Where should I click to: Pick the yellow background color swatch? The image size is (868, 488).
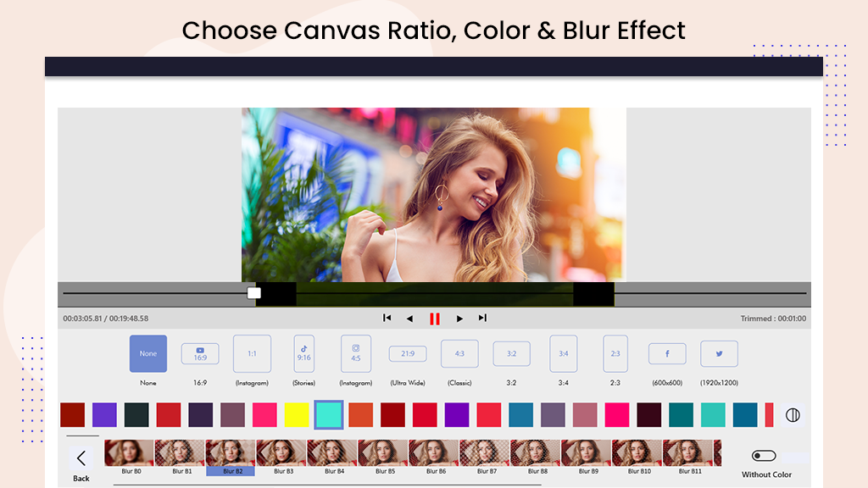(x=297, y=415)
